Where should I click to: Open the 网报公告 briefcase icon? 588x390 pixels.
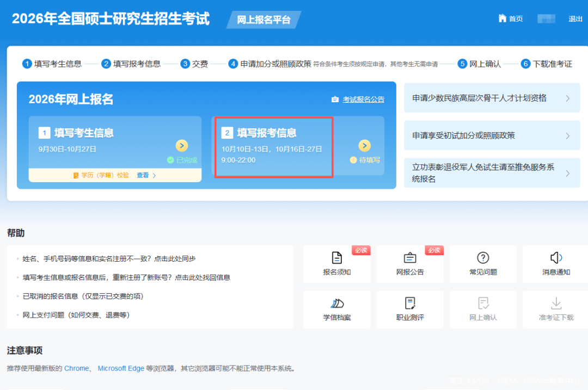pos(410,258)
